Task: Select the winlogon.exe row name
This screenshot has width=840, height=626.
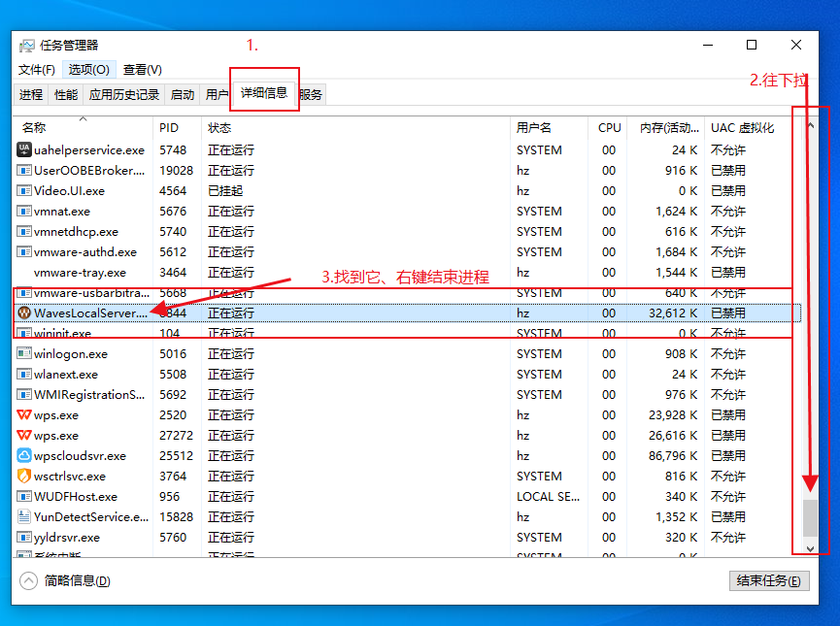Action: [x=71, y=354]
